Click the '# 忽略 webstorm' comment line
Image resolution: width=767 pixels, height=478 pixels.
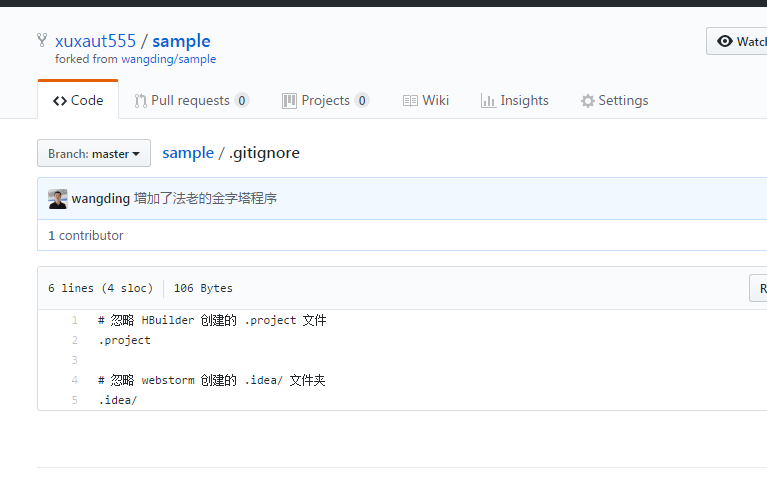point(212,380)
